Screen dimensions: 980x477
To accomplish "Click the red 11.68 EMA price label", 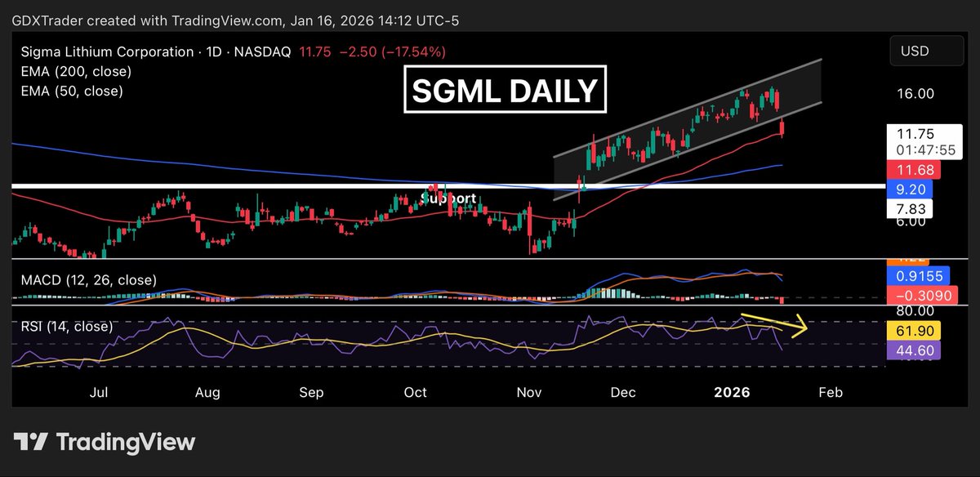I will coord(914,171).
